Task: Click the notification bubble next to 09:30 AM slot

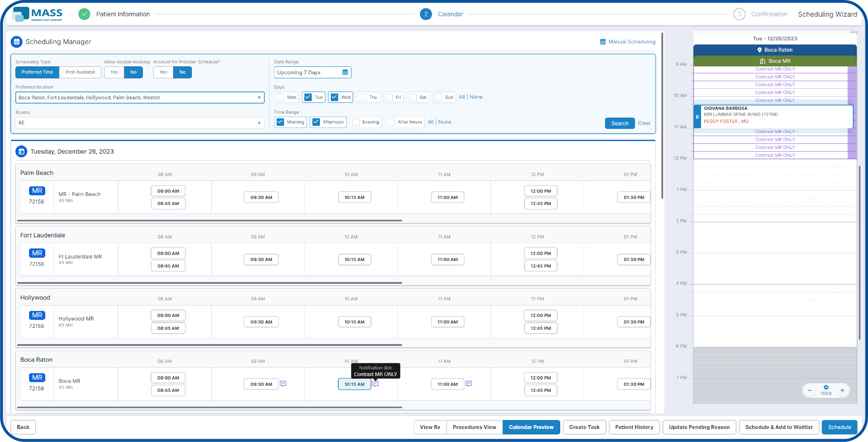Action: 283,384
